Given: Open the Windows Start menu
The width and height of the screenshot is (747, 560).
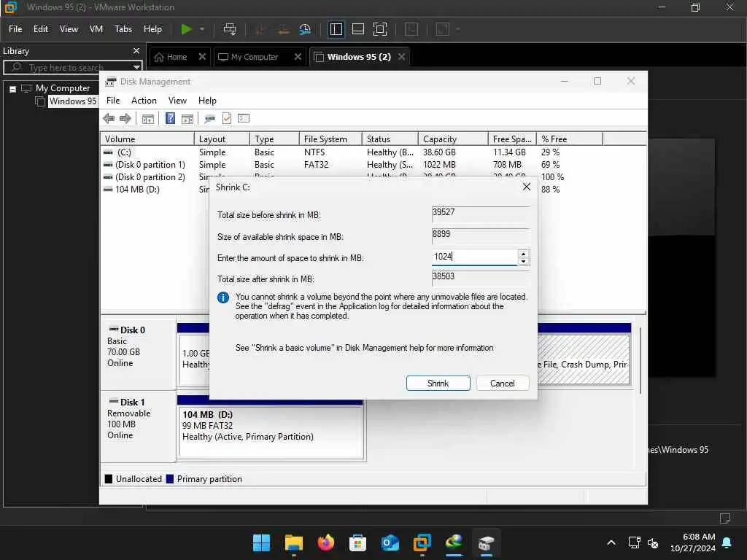Looking at the screenshot, I should click(261, 542).
